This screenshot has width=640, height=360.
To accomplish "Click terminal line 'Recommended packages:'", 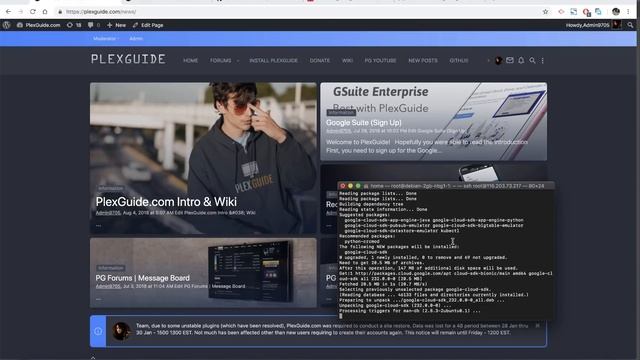I will tap(367, 236).
